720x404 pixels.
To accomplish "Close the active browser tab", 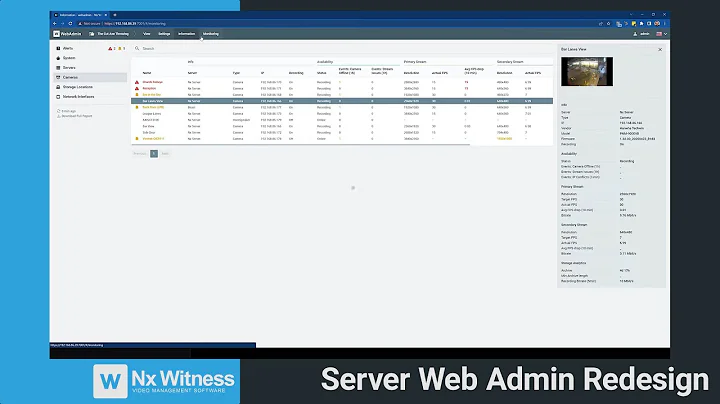I will tap(106, 15).
